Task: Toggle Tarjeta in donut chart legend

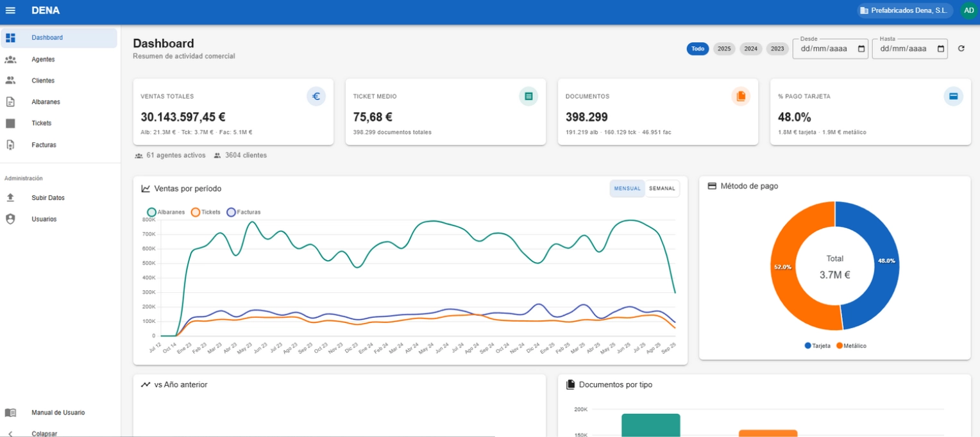Action: (x=817, y=346)
